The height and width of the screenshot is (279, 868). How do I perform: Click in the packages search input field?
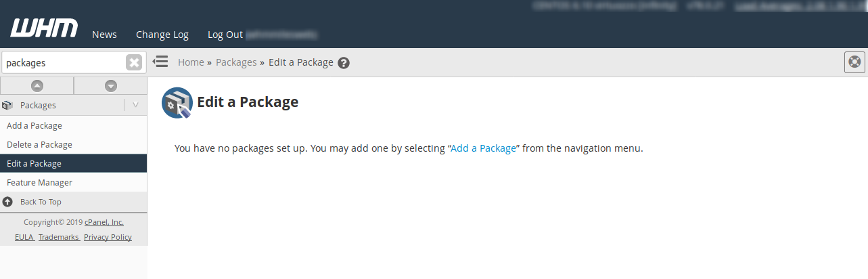(64, 62)
